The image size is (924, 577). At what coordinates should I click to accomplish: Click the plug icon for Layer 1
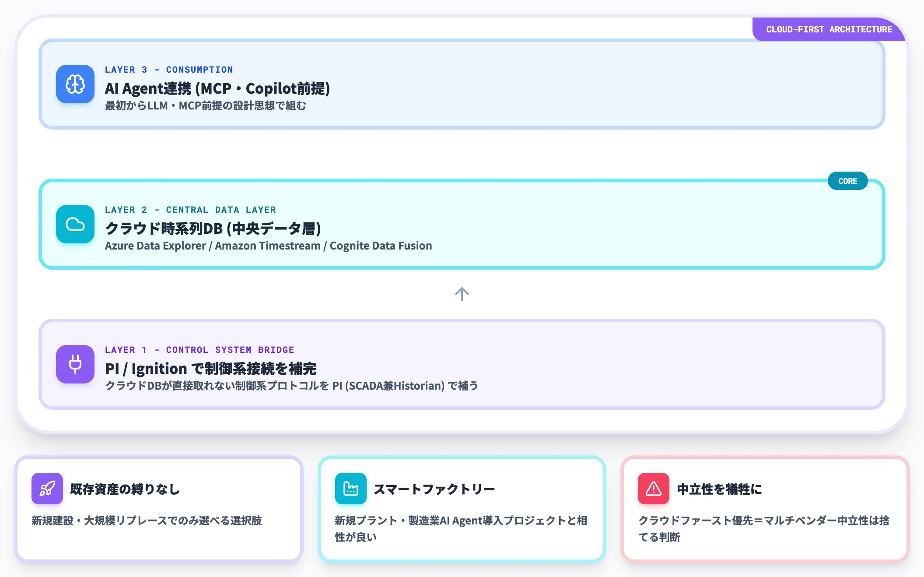coord(75,364)
